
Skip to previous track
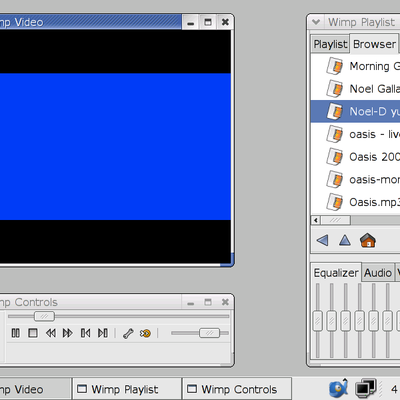tap(85, 333)
